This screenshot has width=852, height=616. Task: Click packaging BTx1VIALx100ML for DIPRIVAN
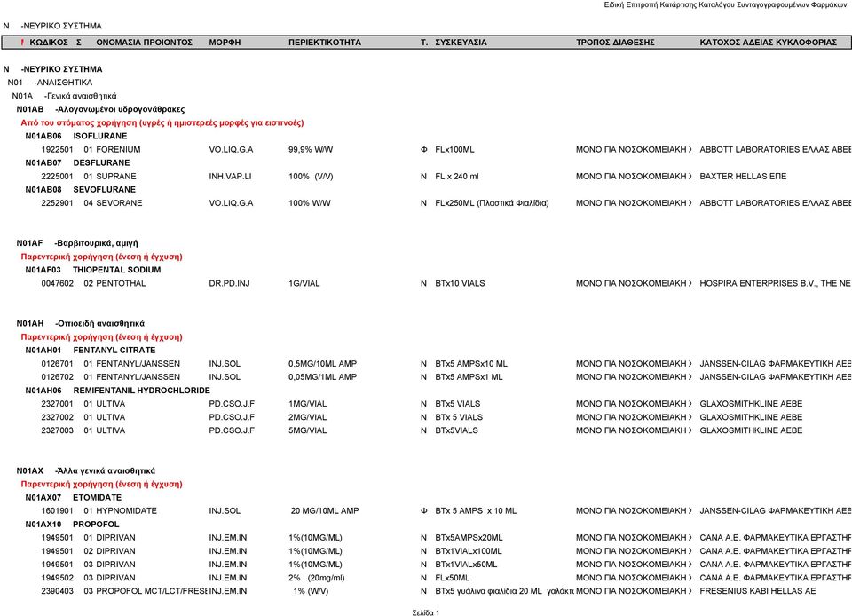[469, 551]
